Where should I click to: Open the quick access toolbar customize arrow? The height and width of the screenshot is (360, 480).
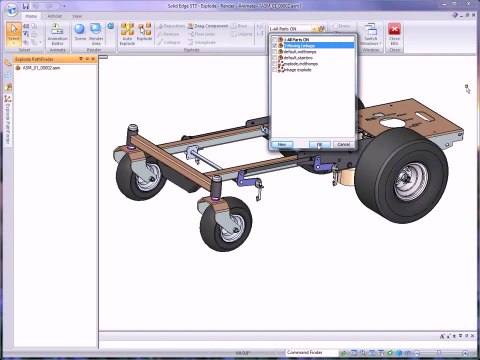[x=64, y=6]
